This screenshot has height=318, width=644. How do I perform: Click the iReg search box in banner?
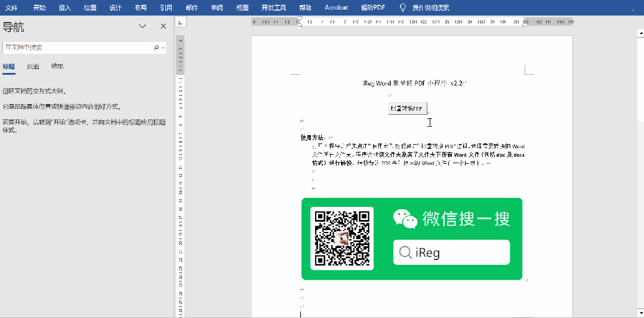coord(451,252)
